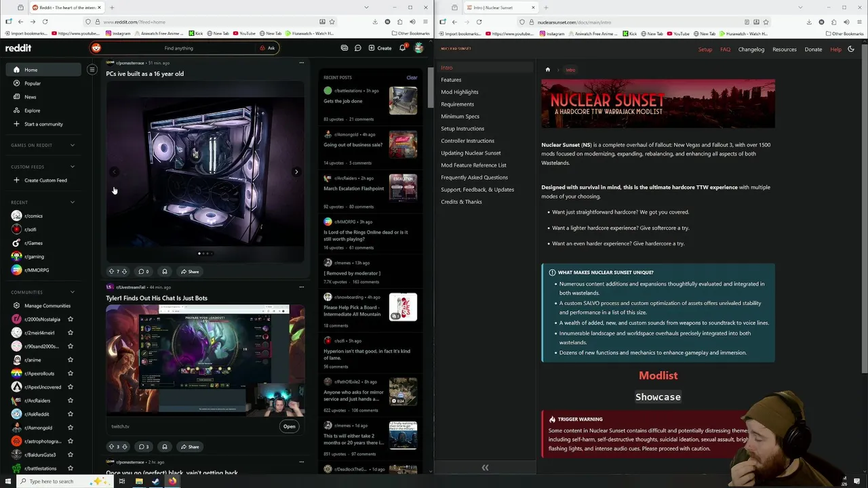Image resolution: width=868 pixels, height=488 pixels.
Task: Favorite r/2meirl4meirl with star
Action: (71, 333)
